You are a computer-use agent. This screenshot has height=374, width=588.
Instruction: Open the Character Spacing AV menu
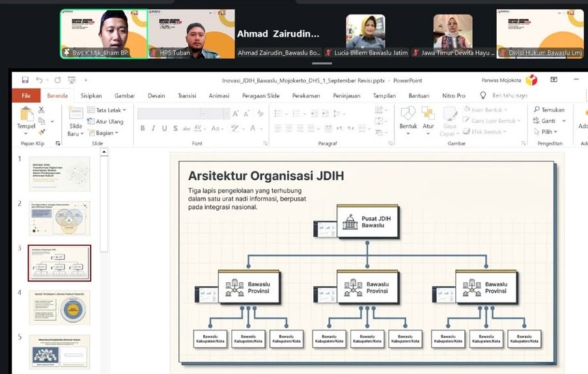coord(199,129)
